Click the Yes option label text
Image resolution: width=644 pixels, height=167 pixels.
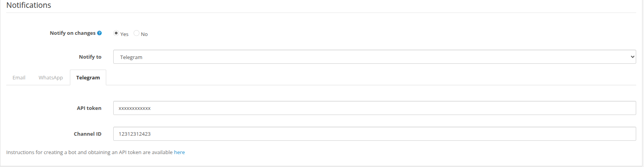(x=125, y=34)
